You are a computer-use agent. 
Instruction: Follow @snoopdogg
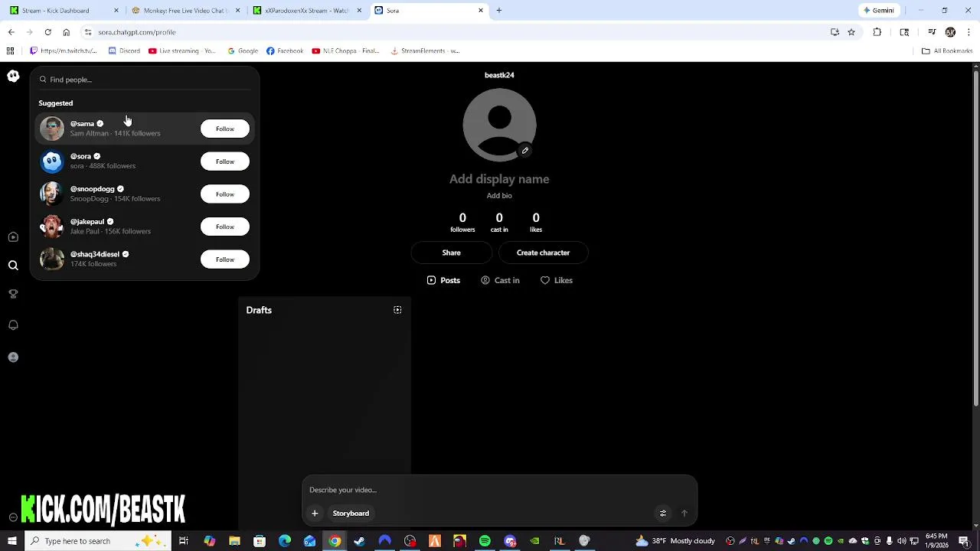click(x=225, y=194)
